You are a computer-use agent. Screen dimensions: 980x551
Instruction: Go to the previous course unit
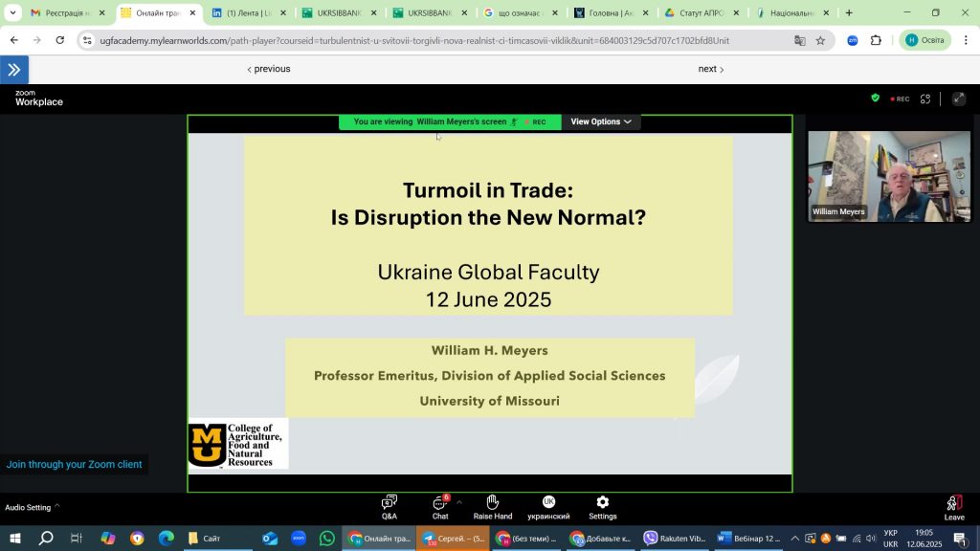(x=269, y=69)
